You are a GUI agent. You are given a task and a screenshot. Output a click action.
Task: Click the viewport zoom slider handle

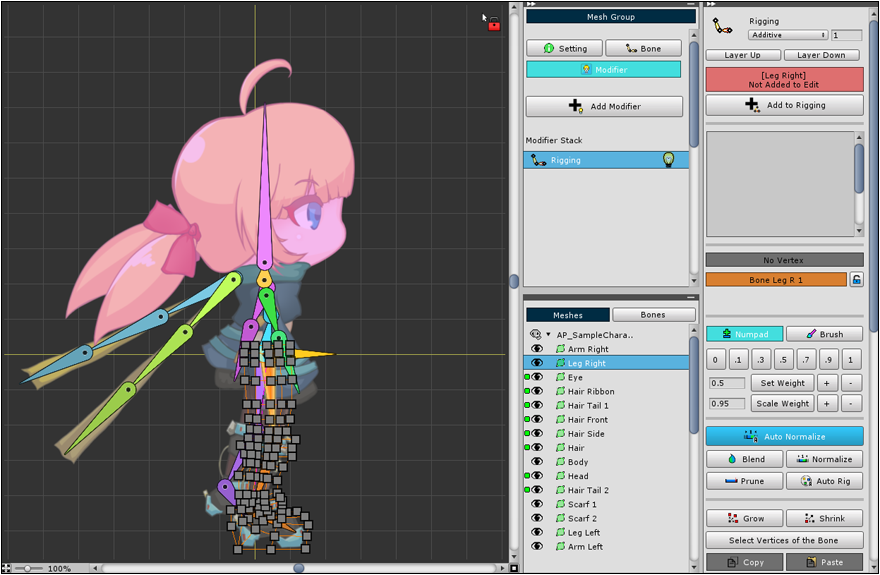[27, 568]
